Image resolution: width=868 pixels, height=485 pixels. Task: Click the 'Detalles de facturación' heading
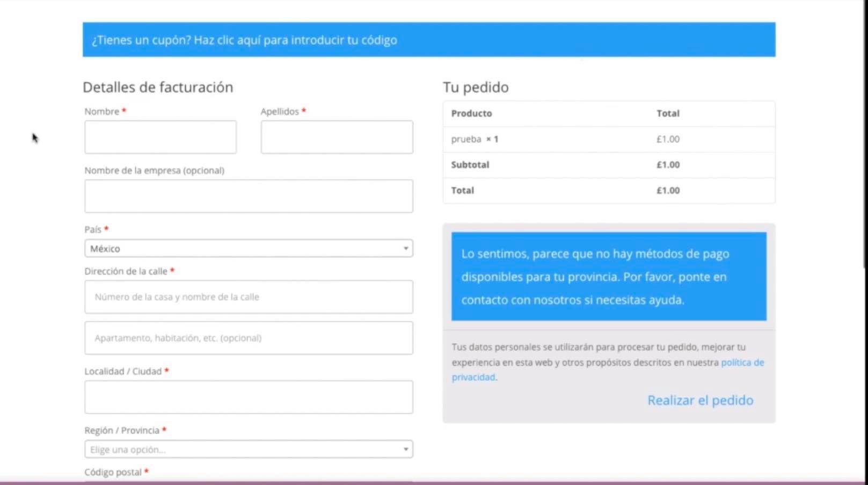coord(158,87)
